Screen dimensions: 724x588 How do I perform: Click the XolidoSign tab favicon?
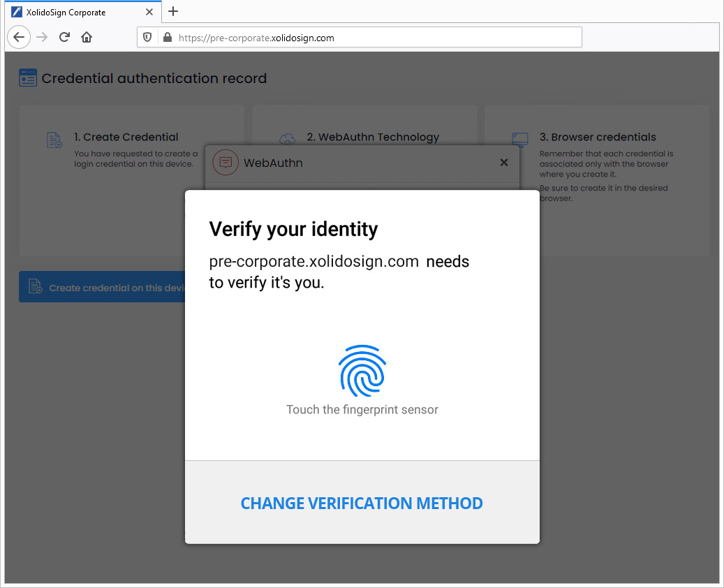pyautogui.click(x=17, y=12)
